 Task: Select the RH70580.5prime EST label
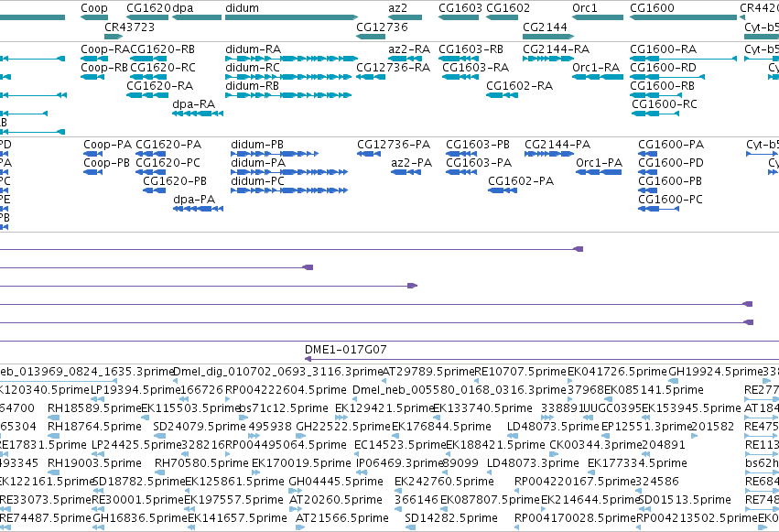(201, 463)
